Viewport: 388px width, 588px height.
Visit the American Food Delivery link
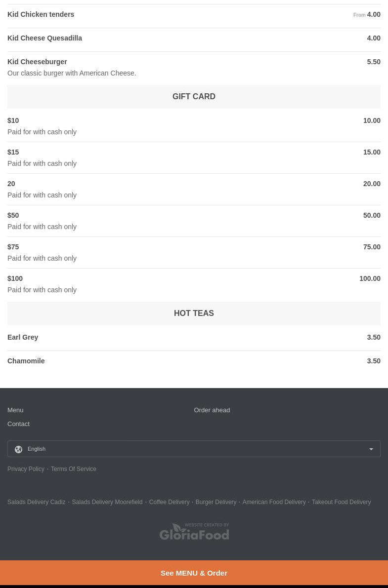(x=274, y=502)
